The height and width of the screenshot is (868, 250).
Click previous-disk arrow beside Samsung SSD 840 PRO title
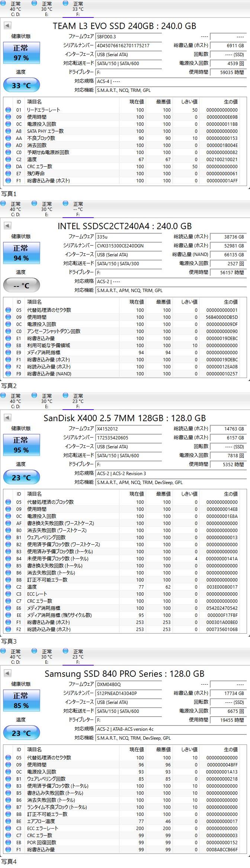(7, 673)
